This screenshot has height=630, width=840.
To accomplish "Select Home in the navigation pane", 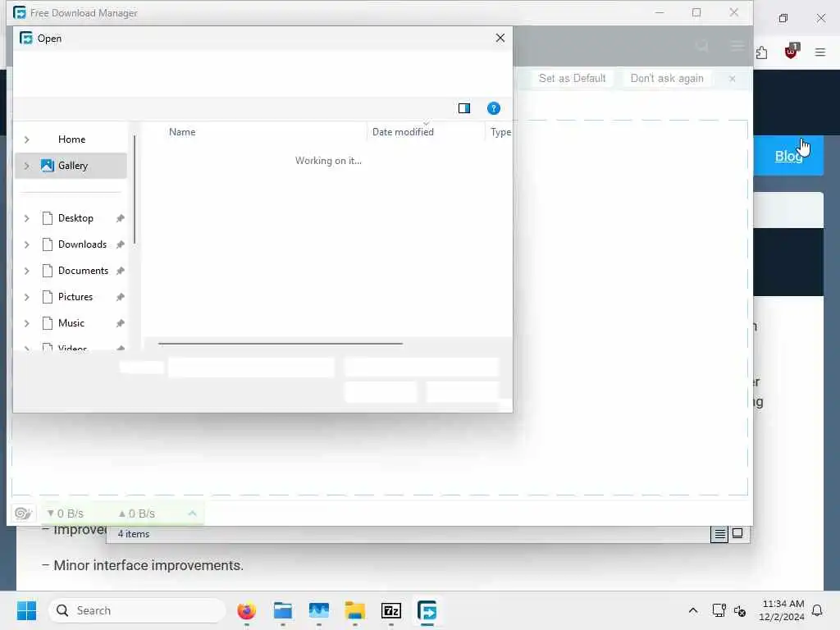I will click(x=71, y=139).
